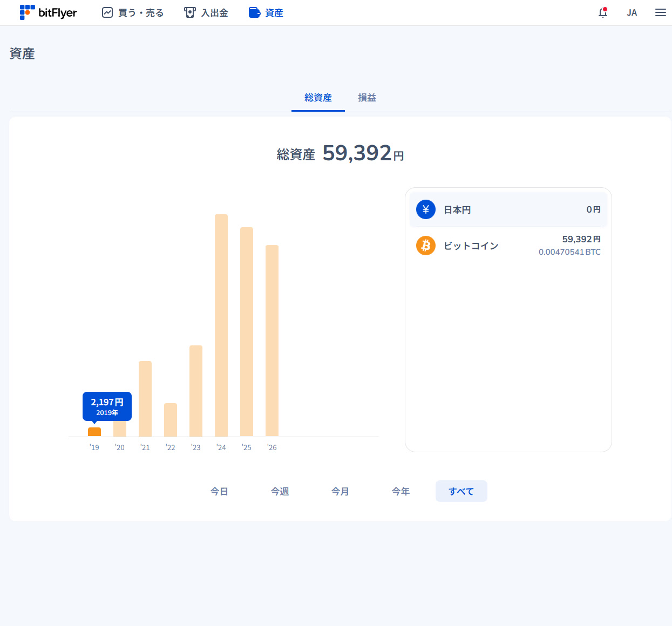Click the '26 bar in the chart
Screen dimensions: 672x626
click(x=272, y=341)
